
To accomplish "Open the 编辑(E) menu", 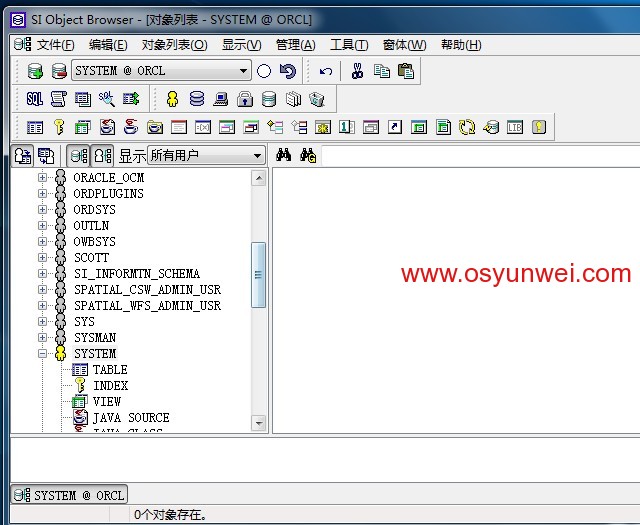I will point(108,44).
